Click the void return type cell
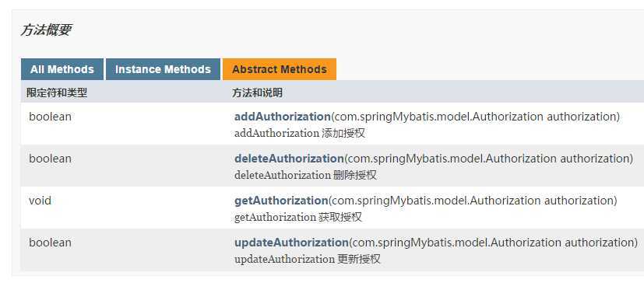The width and height of the screenshot is (644, 283). tap(40, 201)
